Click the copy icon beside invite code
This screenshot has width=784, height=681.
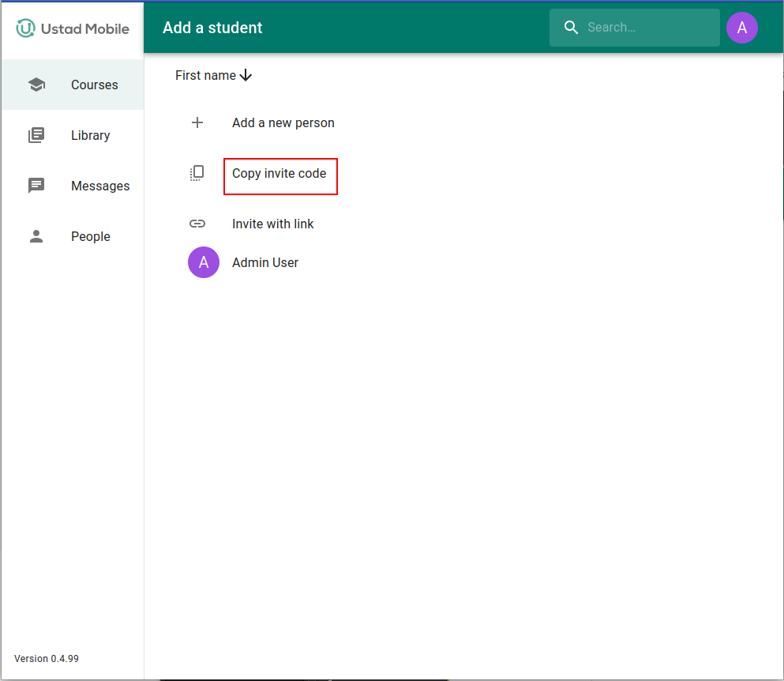point(197,173)
